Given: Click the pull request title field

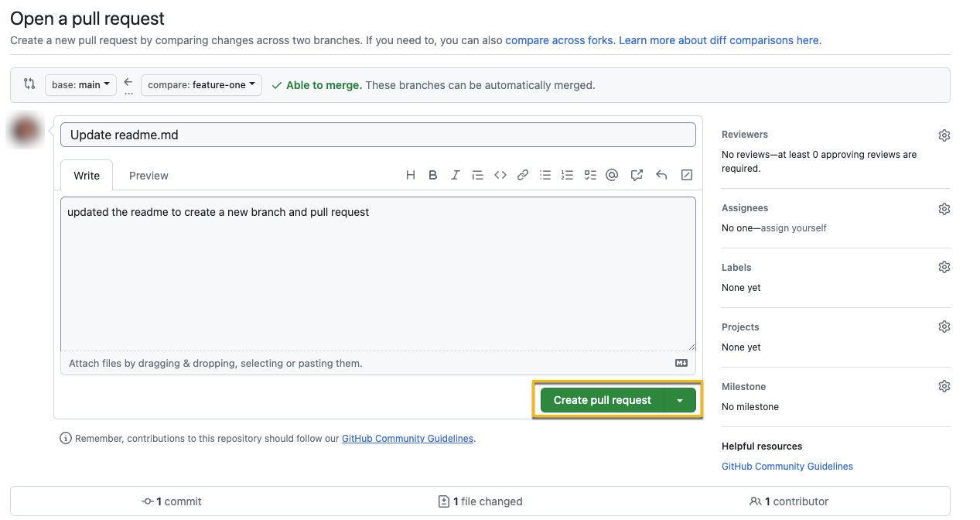Looking at the screenshot, I should 377,135.
